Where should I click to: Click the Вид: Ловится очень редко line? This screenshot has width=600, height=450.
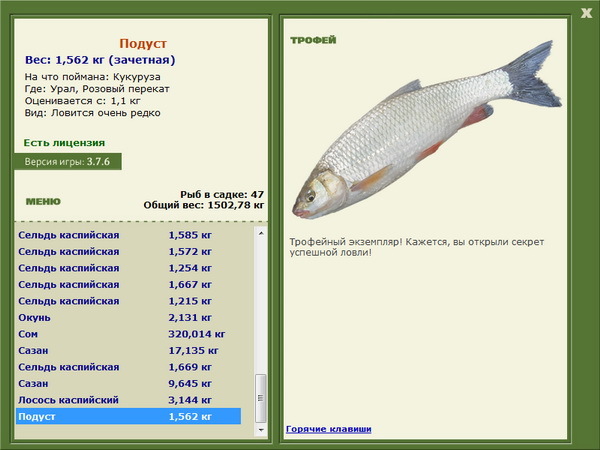(x=93, y=113)
